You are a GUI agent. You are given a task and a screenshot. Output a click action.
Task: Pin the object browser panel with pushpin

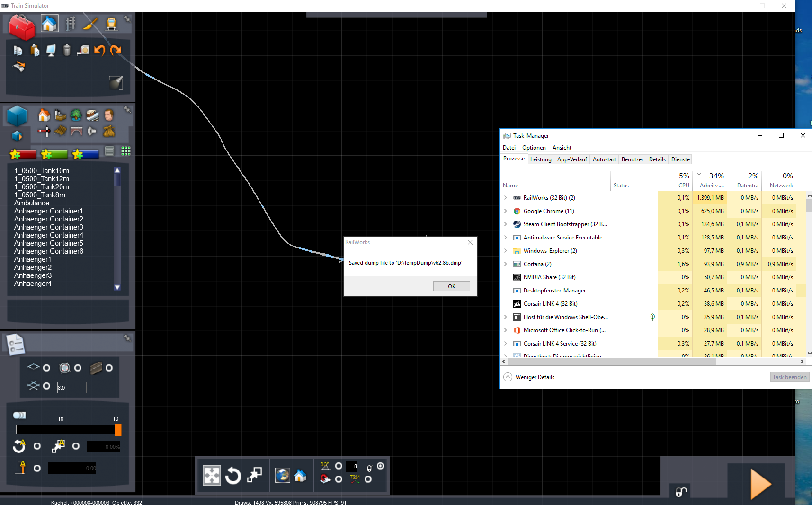coord(128,110)
